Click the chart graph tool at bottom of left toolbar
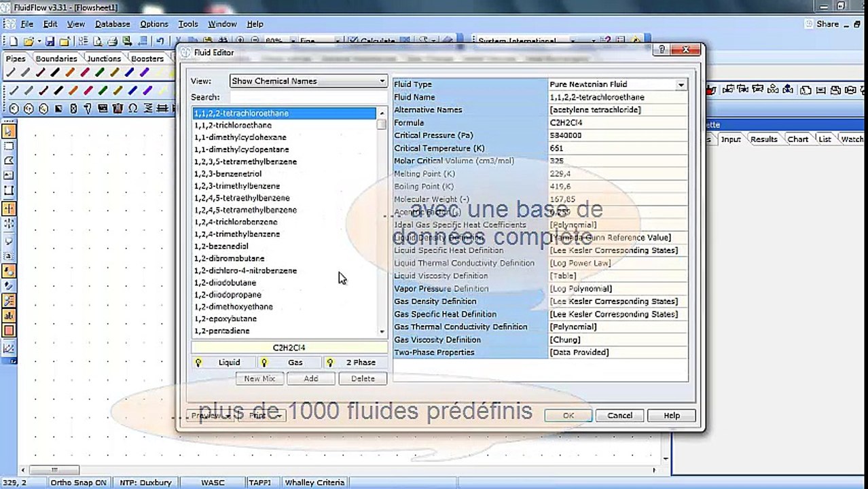 pyautogui.click(x=9, y=348)
